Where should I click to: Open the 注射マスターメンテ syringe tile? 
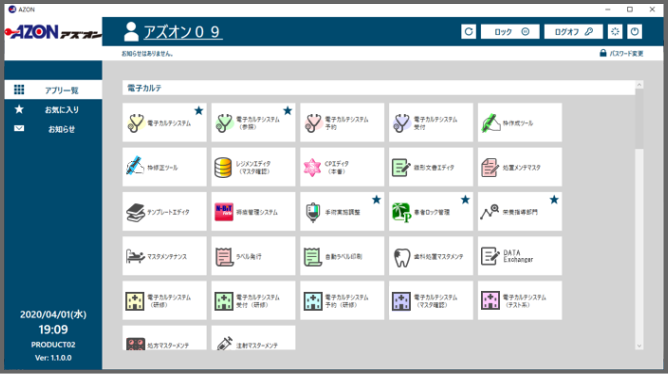253,338
